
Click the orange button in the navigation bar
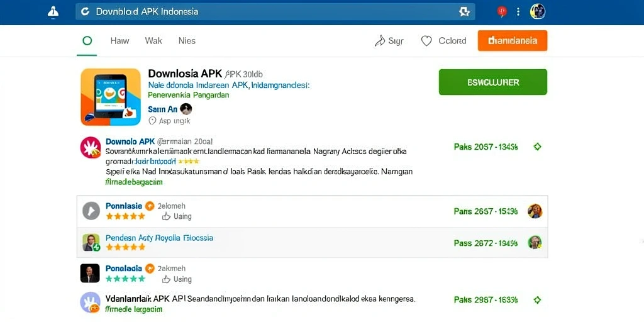(512, 41)
